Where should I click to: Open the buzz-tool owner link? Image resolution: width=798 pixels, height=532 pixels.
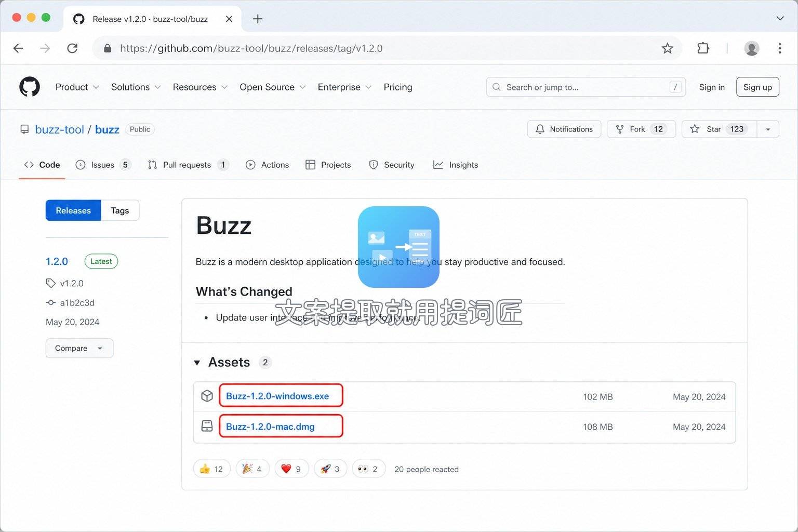tap(59, 129)
